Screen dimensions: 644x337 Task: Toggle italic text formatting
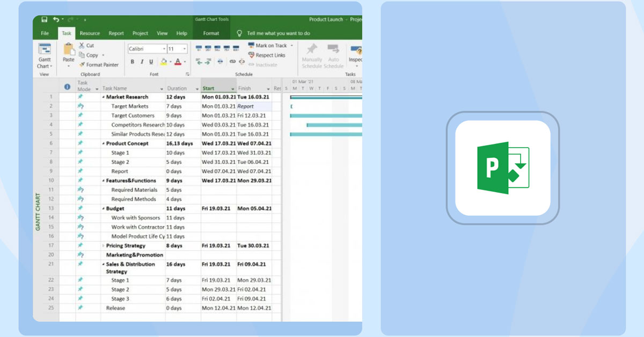(x=142, y=62)
